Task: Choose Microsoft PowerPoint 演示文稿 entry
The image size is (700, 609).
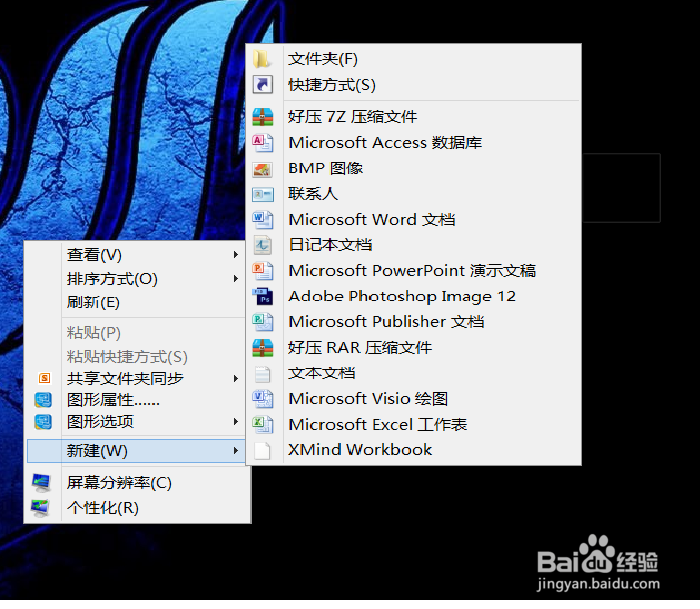Action: 414,271
